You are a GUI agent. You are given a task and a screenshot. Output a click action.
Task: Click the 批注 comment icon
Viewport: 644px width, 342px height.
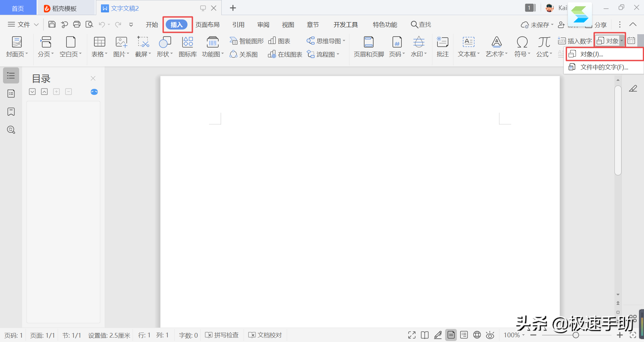pos(442,47)
